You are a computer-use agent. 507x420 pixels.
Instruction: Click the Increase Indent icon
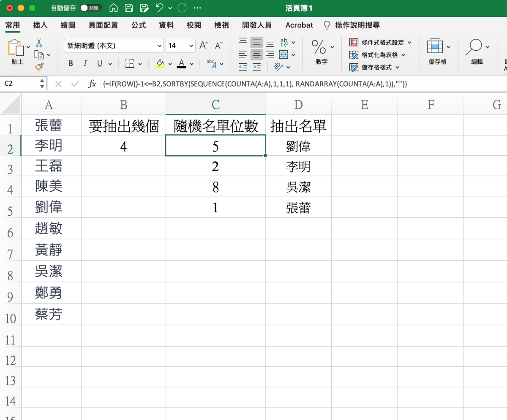coord(256,67)
